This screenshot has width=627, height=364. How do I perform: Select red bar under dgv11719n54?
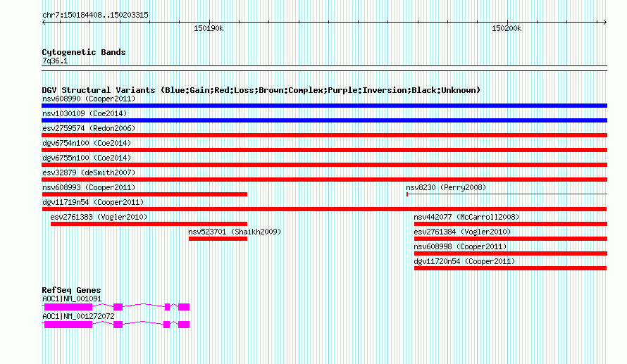[x=324, y=209]
